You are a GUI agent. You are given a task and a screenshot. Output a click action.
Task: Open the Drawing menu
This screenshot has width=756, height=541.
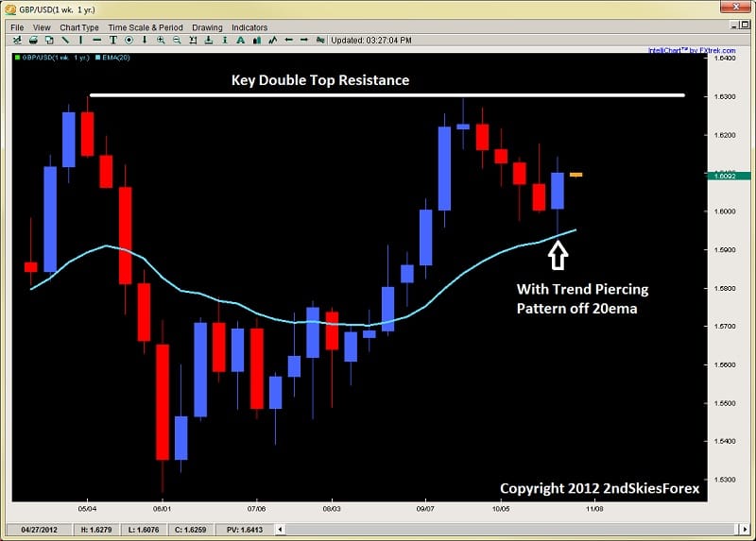207,27
